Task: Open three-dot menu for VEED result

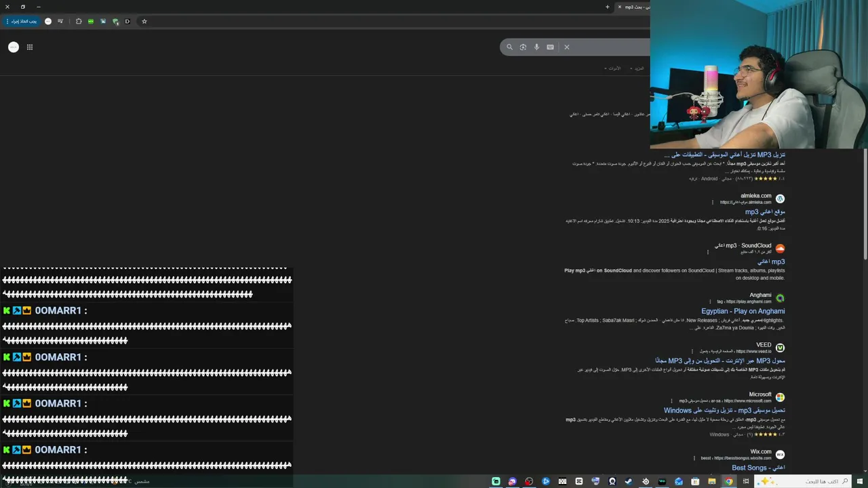Action: tap(692, 351)
